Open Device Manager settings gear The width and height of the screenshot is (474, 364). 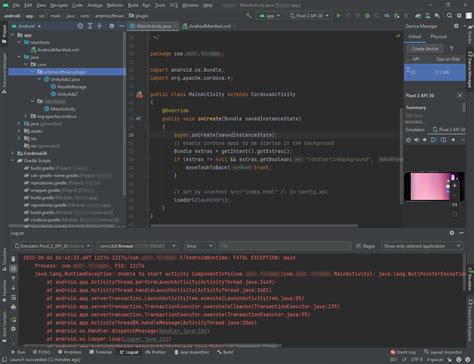[x=456, y=26]
